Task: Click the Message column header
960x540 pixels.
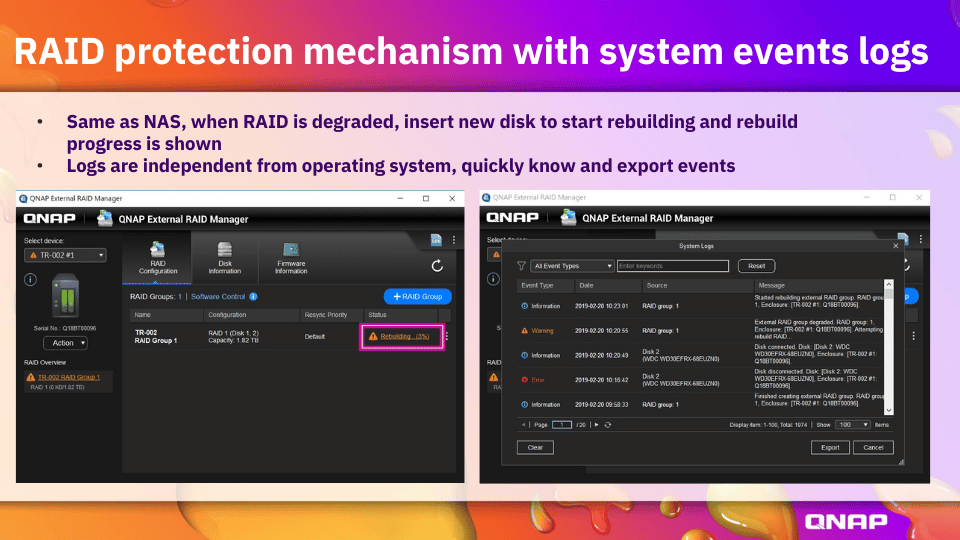Action: tap(819, 285)
